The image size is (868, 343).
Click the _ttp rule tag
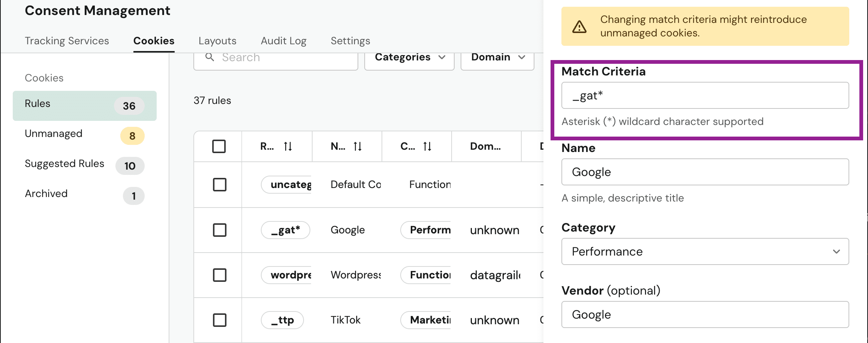282,320
